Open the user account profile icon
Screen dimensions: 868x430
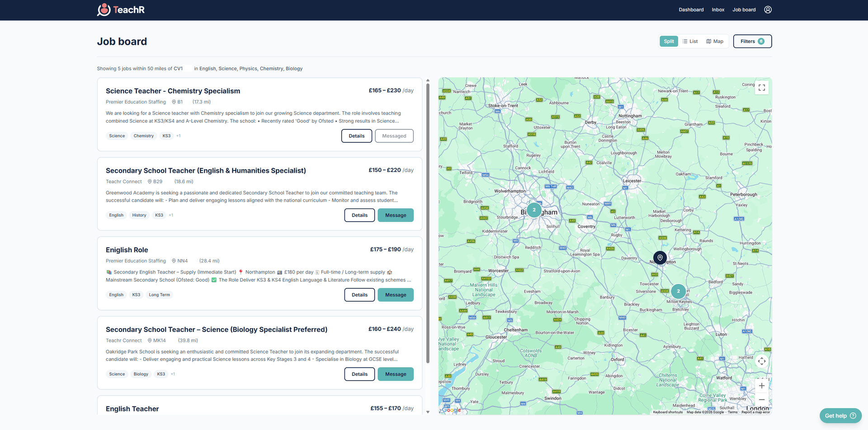tap(767, 9)
